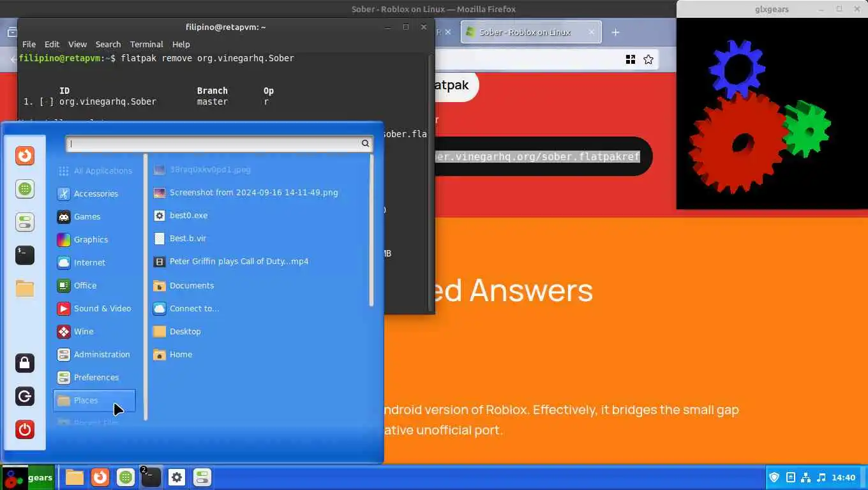The width and height of the screenshot is (868, 490).
Task: Open the app grid from menu favorites sidebar
Action: [x=25, y=189]
